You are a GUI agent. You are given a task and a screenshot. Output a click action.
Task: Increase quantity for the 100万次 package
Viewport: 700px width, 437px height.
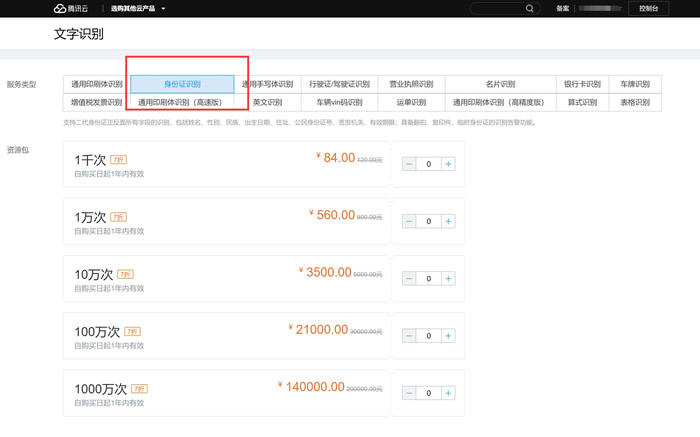click(448, 336)
